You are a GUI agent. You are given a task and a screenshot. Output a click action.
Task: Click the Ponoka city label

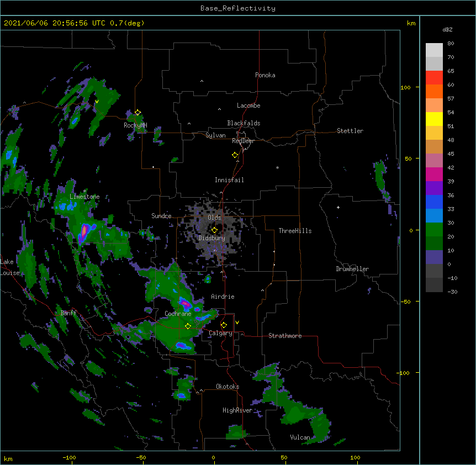[x=265, y=75]
